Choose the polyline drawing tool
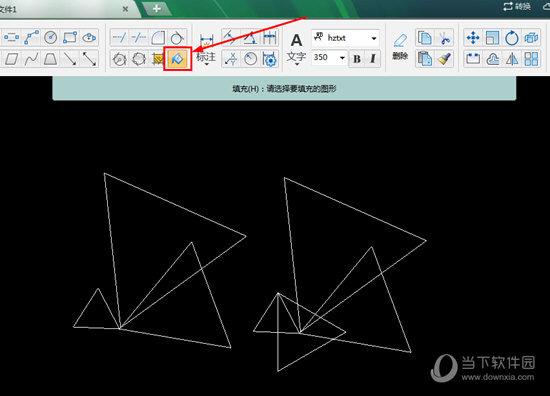Viewport: 550px width, 396px height. [31, 38]
